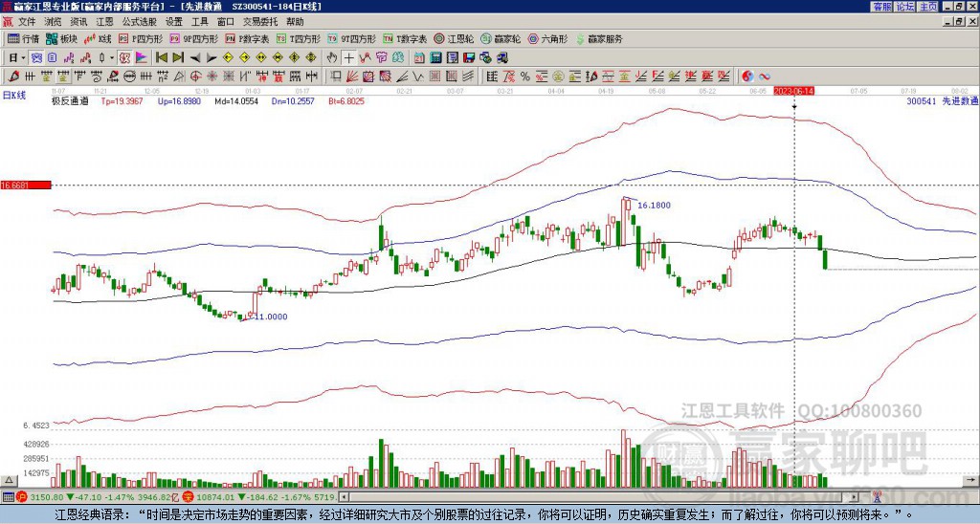Image resolution: width=980 pixels, height=524 pixels.
Task: Jump to first bar icon
Action: coord(161,58)
